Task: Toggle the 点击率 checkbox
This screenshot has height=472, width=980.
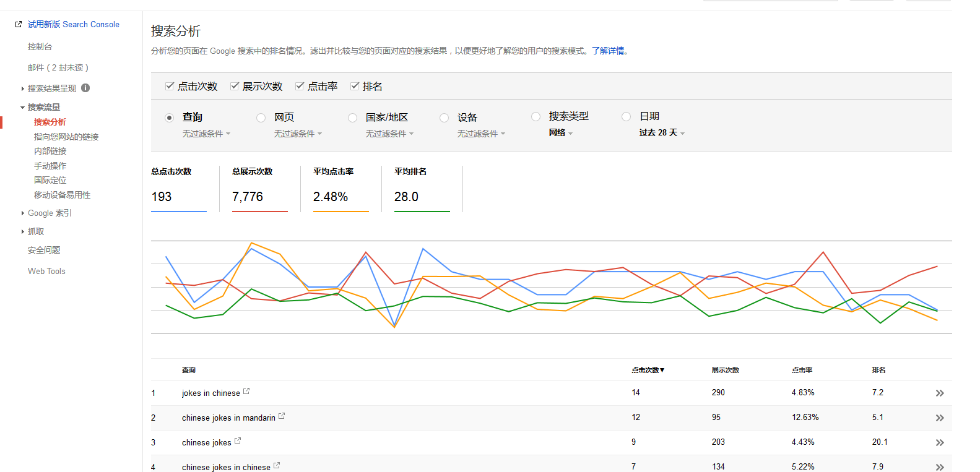Action: click(x=300, y=86)
